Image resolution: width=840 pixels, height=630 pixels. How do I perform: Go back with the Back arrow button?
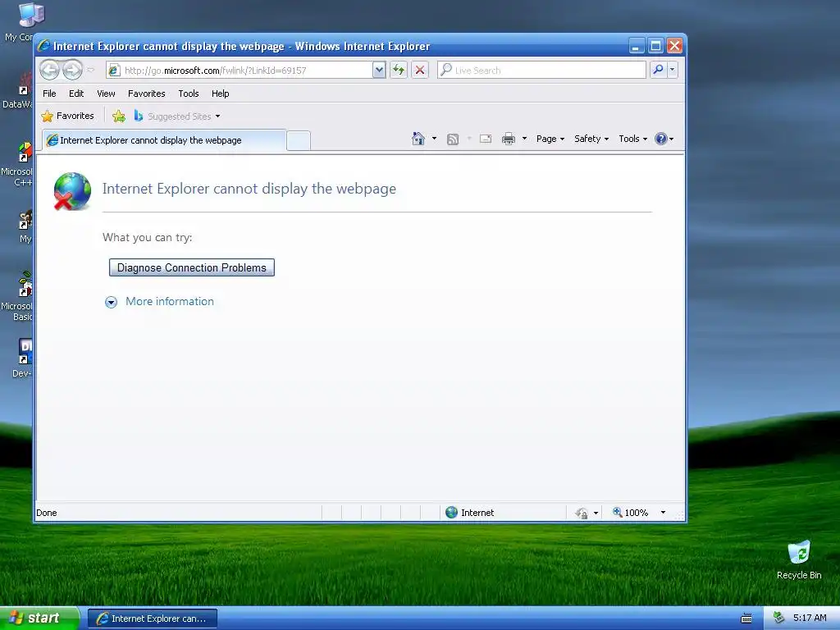tap(49, 70)
